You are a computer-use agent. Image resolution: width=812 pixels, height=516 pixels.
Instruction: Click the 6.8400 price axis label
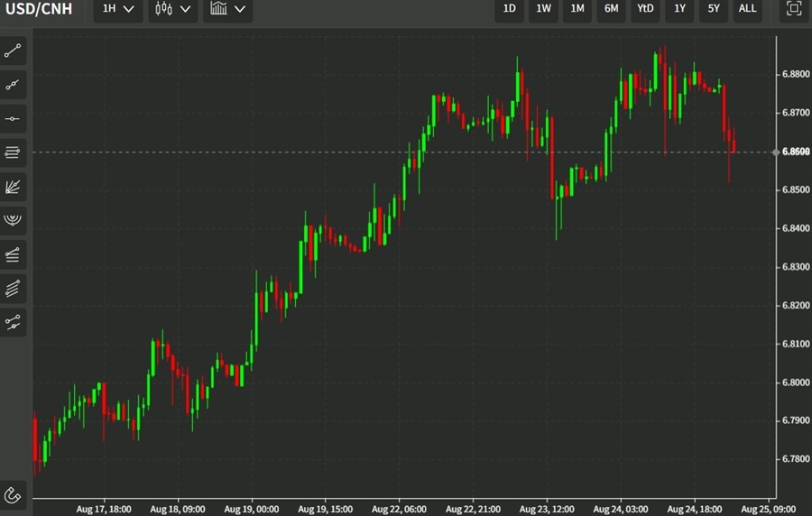pyautogui.click(x=796, y=228)
